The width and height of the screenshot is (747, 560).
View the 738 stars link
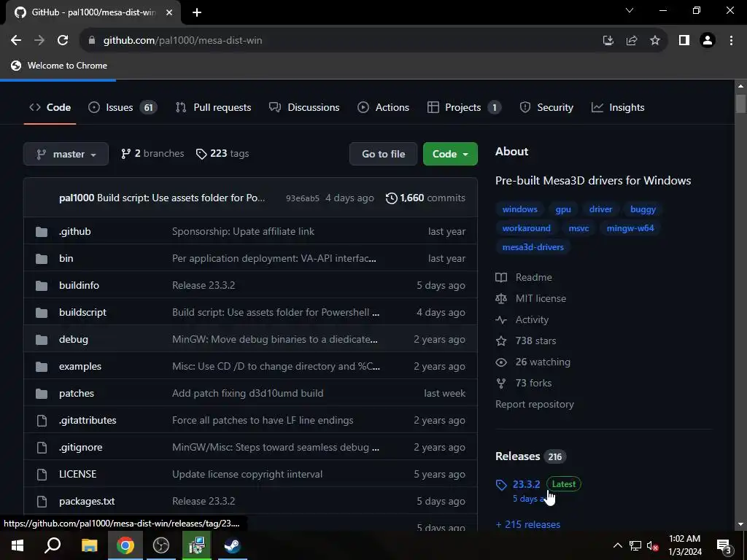[527, 341]
